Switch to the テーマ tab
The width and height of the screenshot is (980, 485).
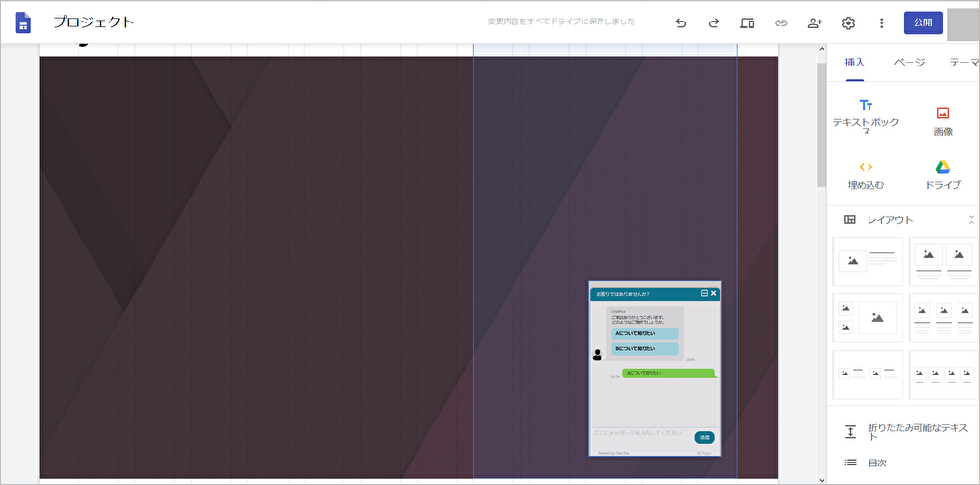click(963, 63)
